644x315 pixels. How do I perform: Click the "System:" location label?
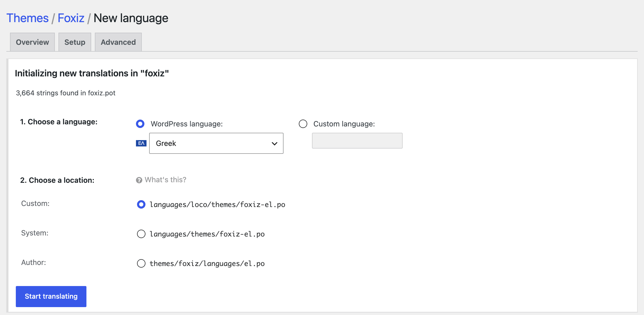tap(35, 233)
